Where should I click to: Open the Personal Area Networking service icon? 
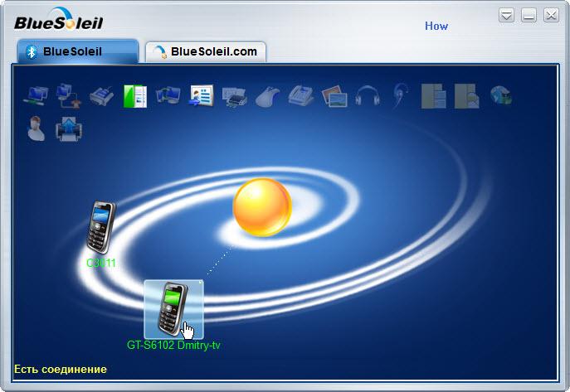tap(36, 96)
